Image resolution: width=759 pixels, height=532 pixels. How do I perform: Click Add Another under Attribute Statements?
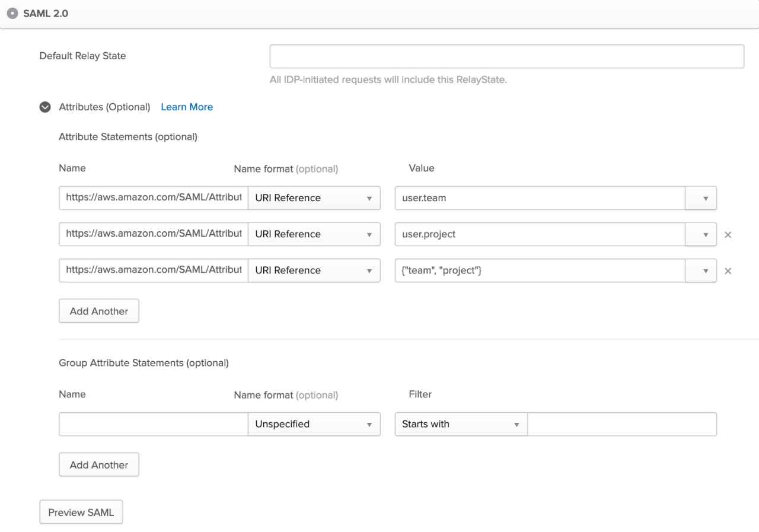[x=98, y=311]
